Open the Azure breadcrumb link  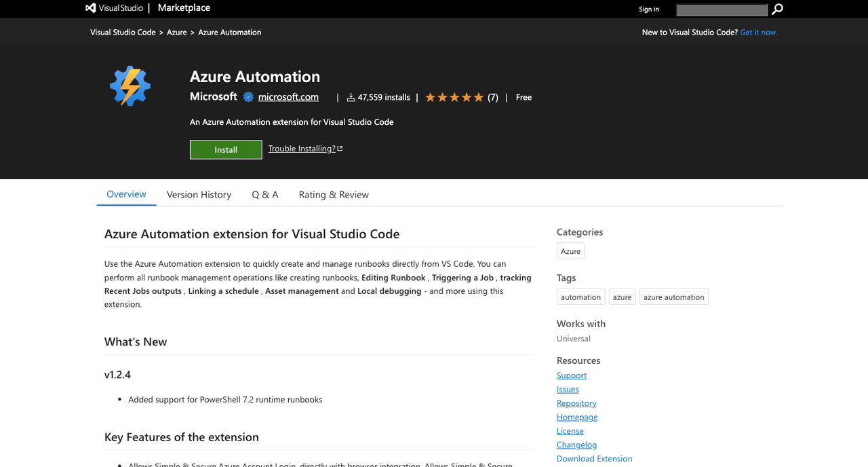(x=177, y=33)
